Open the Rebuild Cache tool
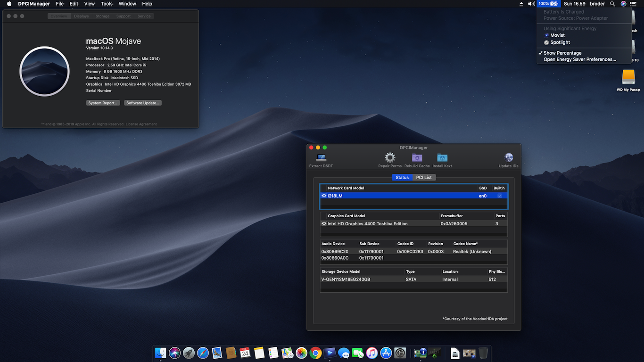The height and width of the screenshot is (362, 644). 417,157
